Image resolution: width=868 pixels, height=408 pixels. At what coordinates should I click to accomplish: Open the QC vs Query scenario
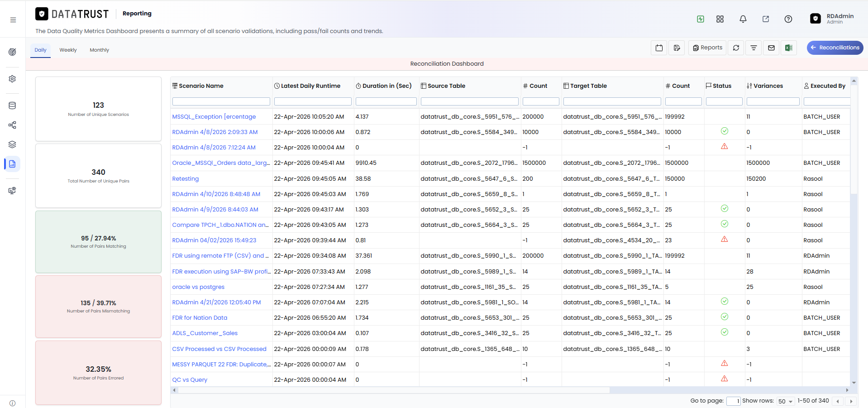coord(190,380)
